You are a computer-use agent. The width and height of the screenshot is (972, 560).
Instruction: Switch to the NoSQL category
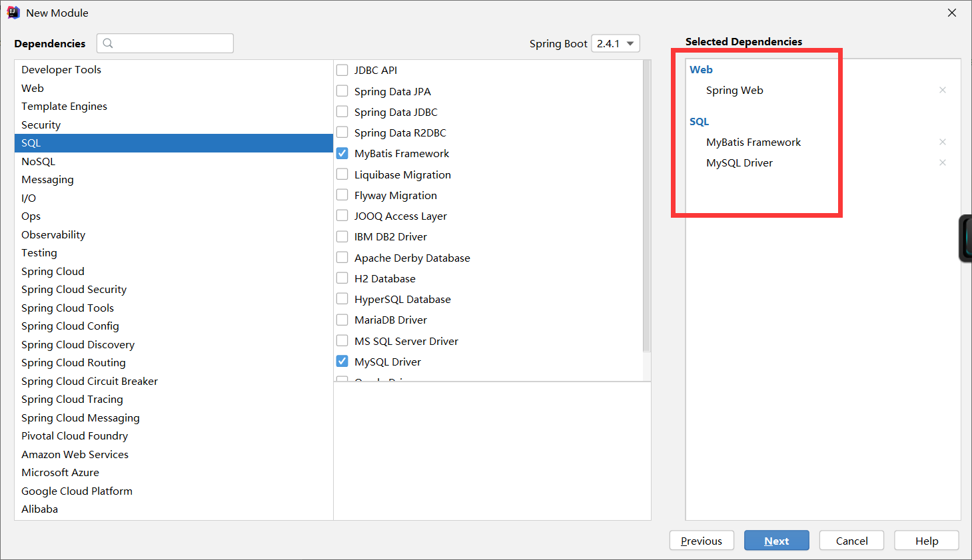click(x=173, y=161)
